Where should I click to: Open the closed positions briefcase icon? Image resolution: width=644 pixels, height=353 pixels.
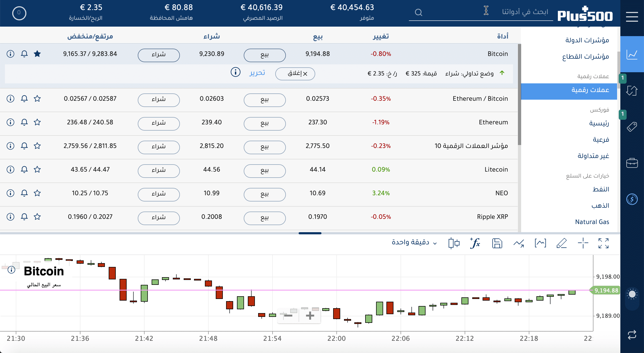tap(632, 163)
